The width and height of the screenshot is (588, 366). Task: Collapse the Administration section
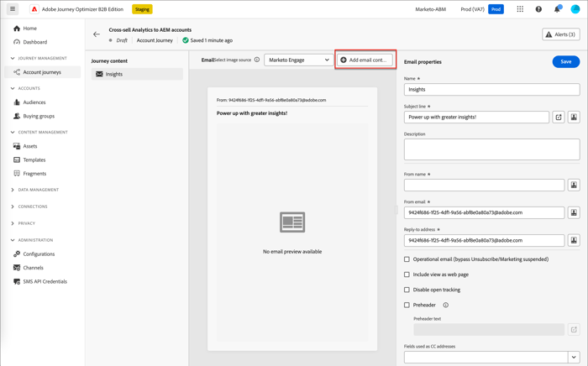pos(13,240)
